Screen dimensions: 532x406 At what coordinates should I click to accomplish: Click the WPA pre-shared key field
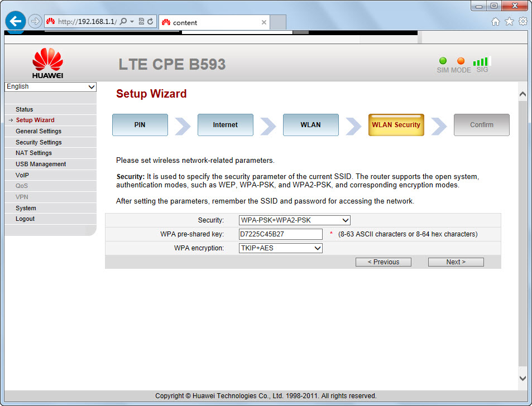click(280, 234)
